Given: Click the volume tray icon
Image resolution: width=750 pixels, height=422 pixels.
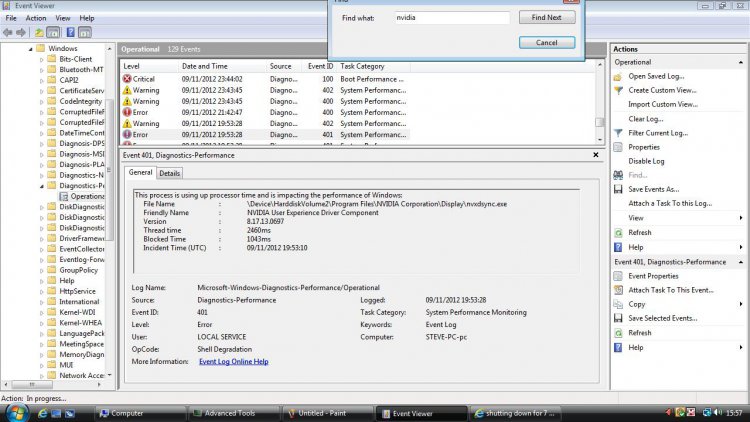Looking at the screenshot, I should click(x=718, y=412).
